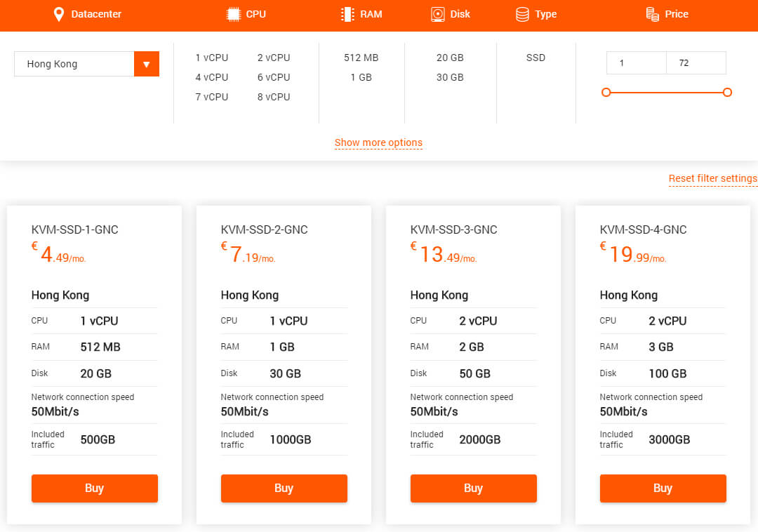The image size is (758, 532).
Task: Click the minimum price input field
Action: pos(636,63)
